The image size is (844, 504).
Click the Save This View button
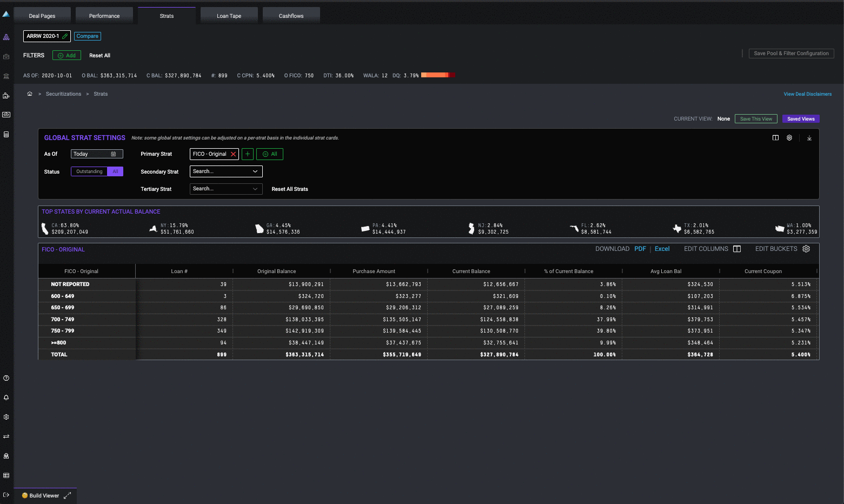(756, 118)
